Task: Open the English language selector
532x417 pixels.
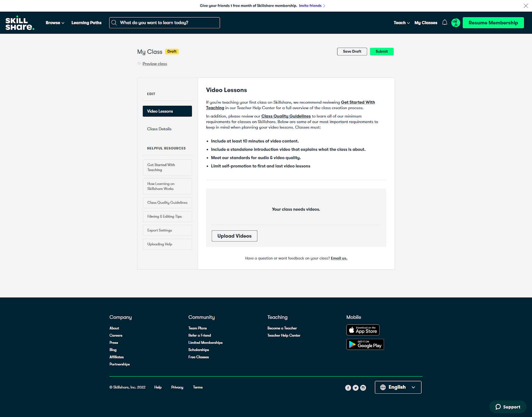Action: tap(398, 387)
